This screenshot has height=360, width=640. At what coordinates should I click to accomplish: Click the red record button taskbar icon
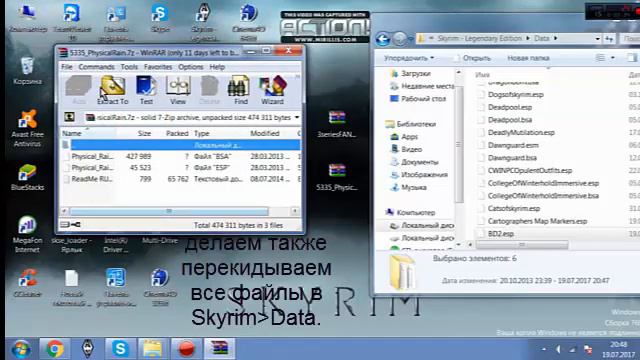tap(186, 349)
